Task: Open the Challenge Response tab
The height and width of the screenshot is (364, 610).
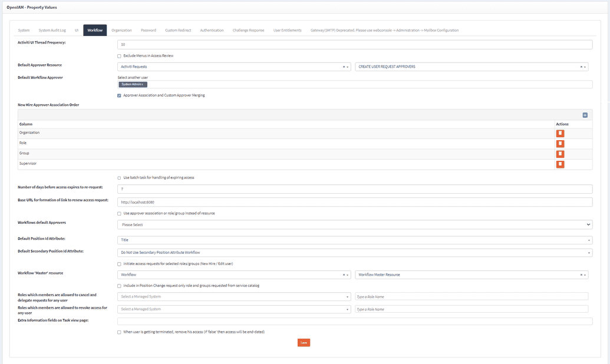Action: 248,30
